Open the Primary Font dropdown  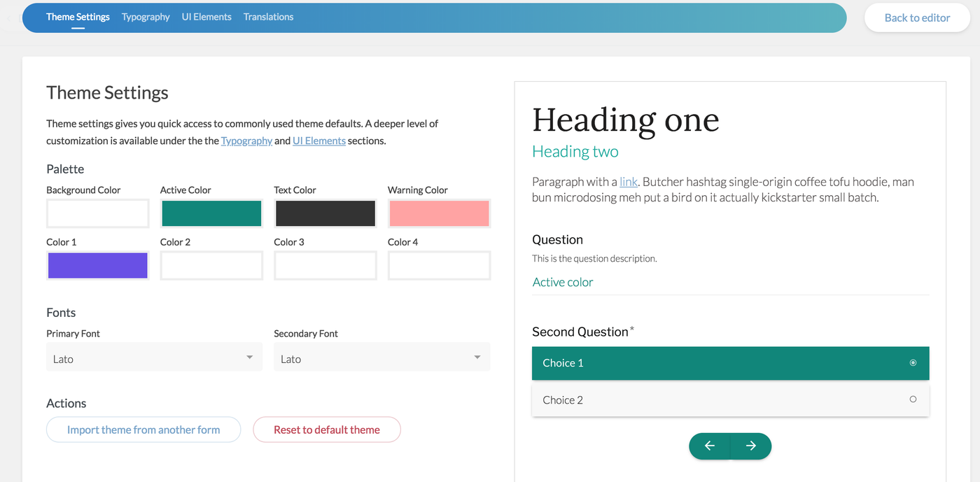click(x=154, y=357)
